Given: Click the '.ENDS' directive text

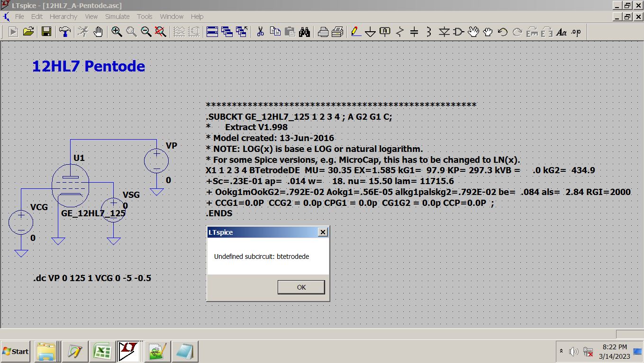Looking at the screenshot, I should tap(219, 213).
